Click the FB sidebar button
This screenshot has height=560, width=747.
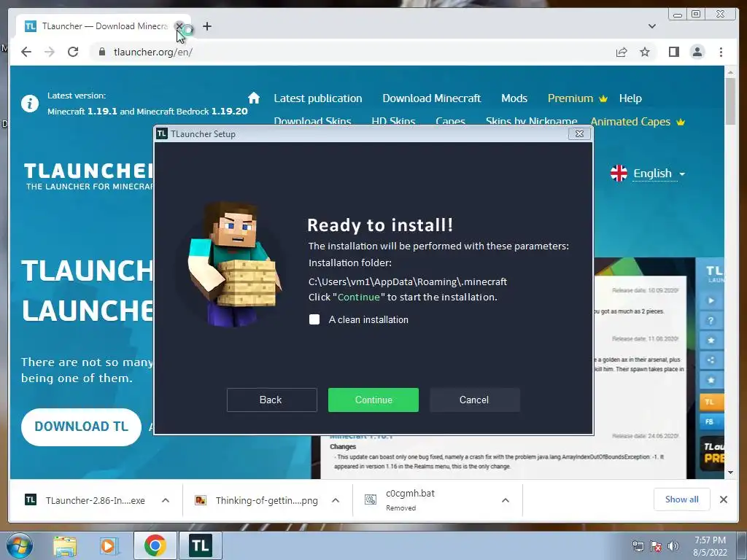[710, 422]
